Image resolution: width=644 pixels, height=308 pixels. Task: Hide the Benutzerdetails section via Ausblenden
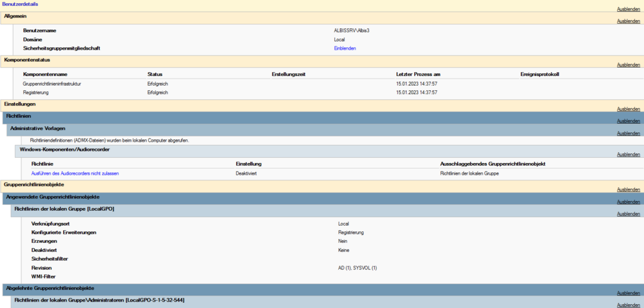click(x=628, y=9)
